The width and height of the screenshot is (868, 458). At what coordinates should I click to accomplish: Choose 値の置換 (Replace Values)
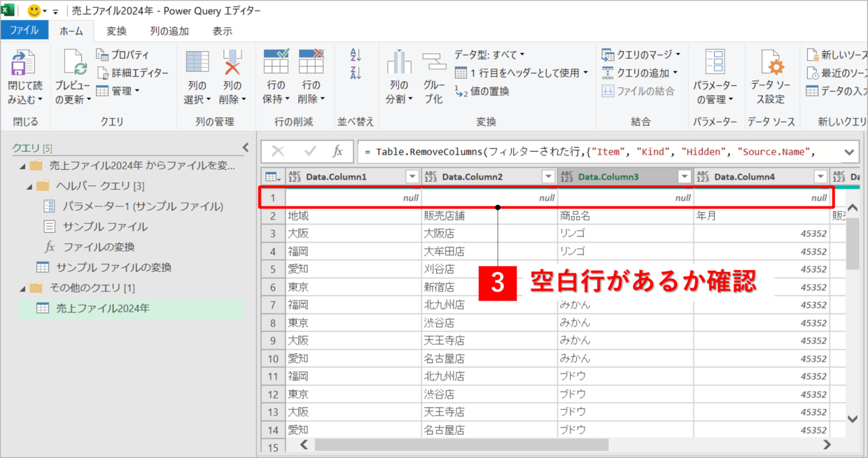coord(482,91)
